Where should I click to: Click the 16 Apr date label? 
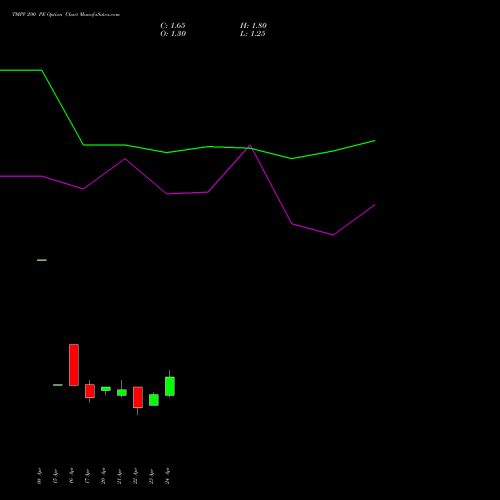[x=71, y=476]
